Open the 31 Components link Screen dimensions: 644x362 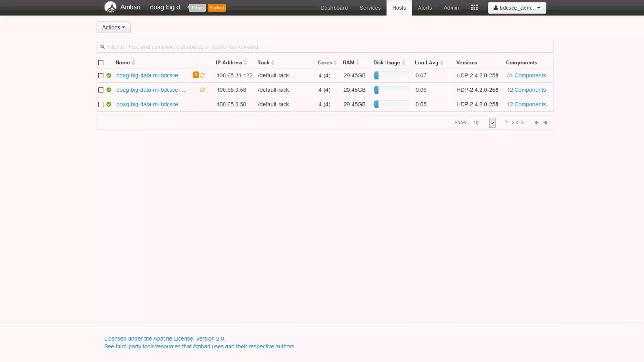(x=526, y=76)
